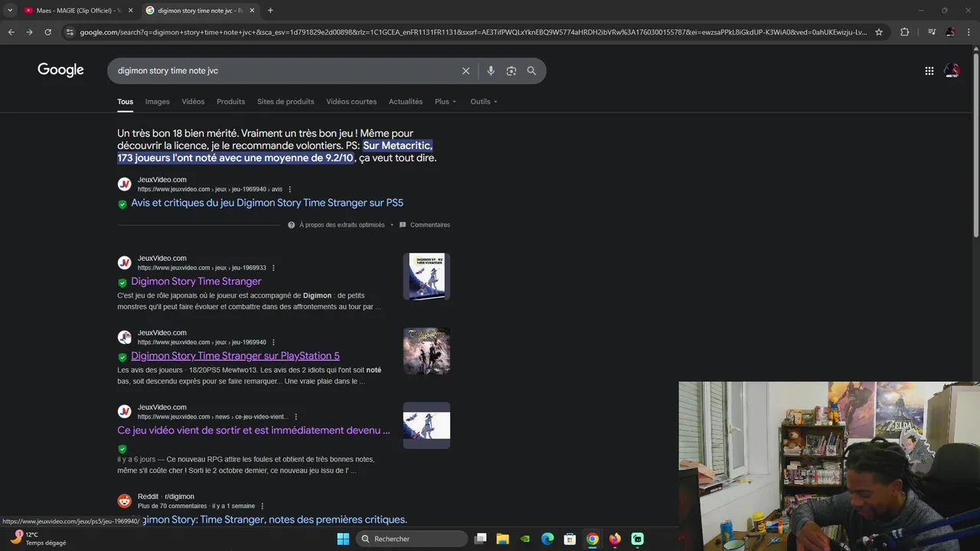Open options menu for the PlayStation 5 result

[x=273, y=342]
